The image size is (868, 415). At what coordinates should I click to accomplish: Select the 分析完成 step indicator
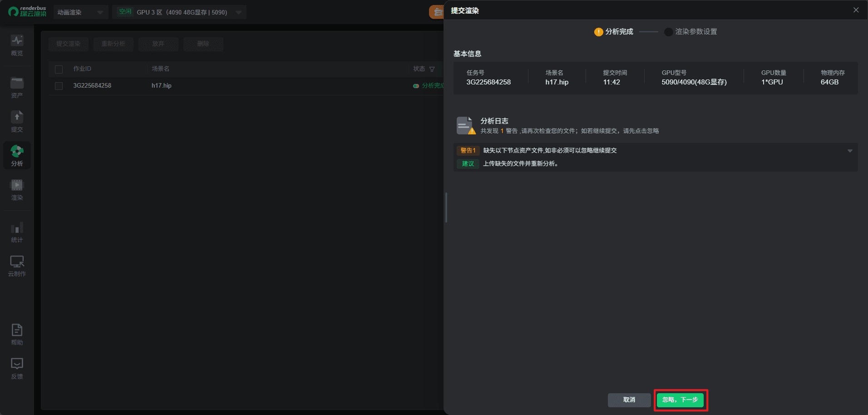click(x=614, y=32)
